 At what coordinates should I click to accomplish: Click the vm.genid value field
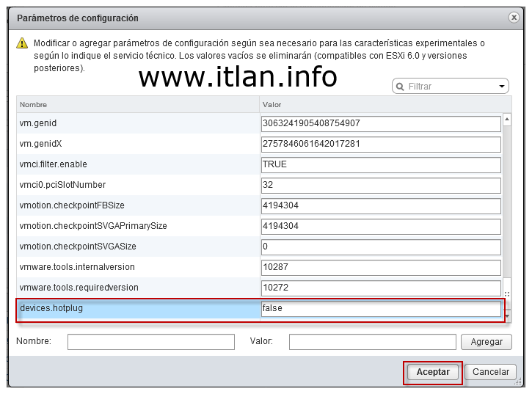point(381,123)
